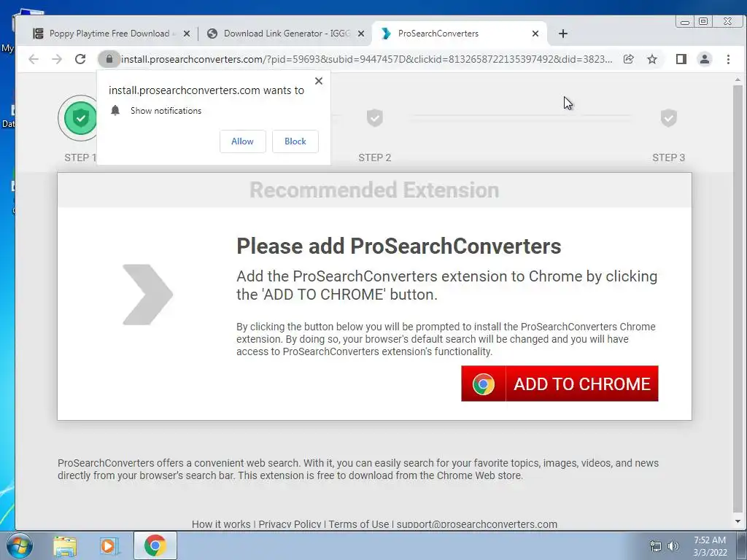Viewport: 747px width, 560px height.
Task: Open the How it works link
Action: click(x=221, y=524)
